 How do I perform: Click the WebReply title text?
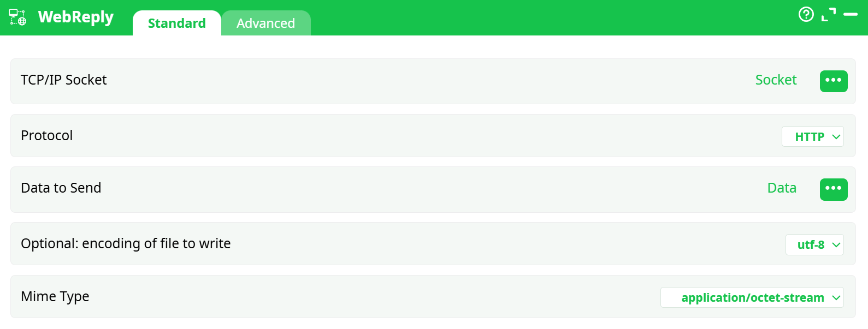point(76,17)
